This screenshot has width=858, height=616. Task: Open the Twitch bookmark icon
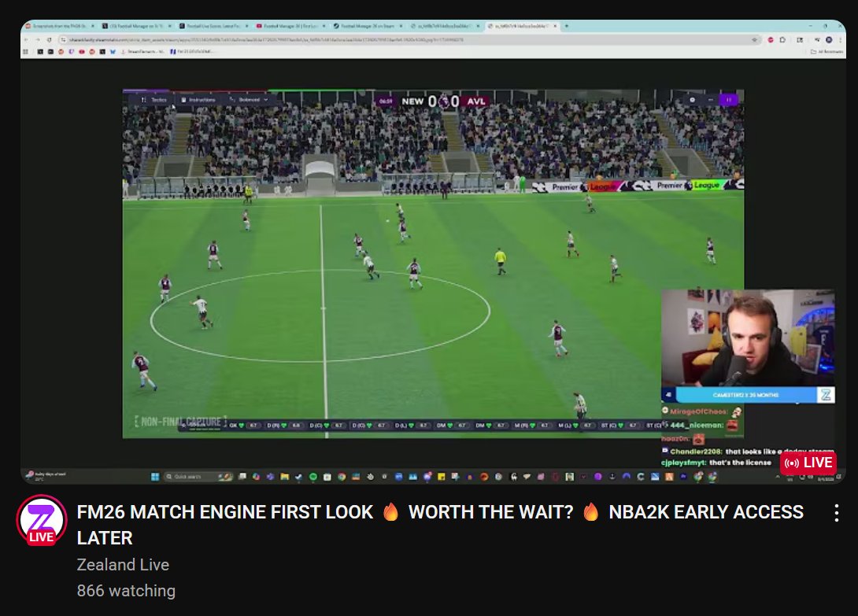point(71,51)
